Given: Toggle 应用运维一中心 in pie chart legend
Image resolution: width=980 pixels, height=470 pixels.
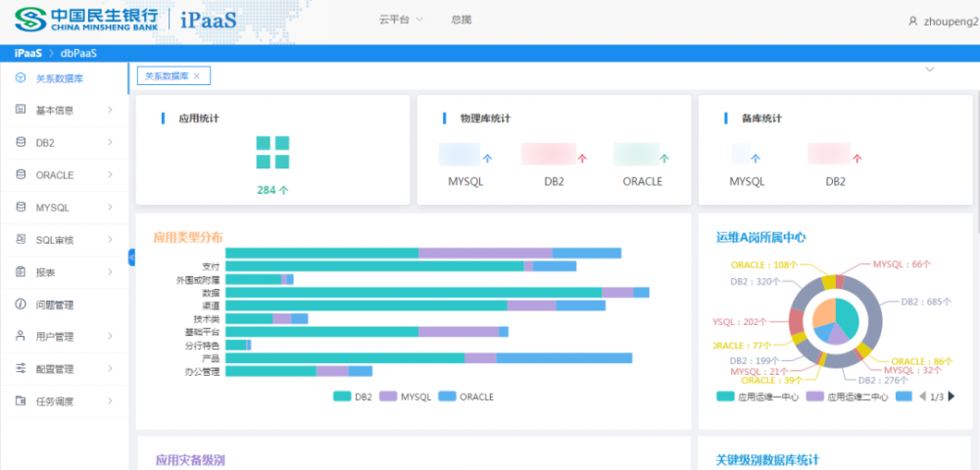Looking at the screenshot, I should click(x=758, y=397).
